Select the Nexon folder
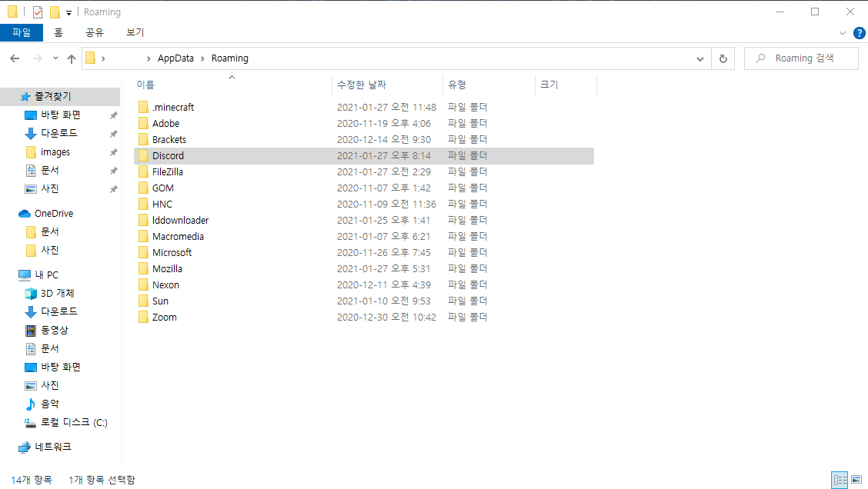The image size is (868, 489). pyautogui.click(x=364, y=285)
